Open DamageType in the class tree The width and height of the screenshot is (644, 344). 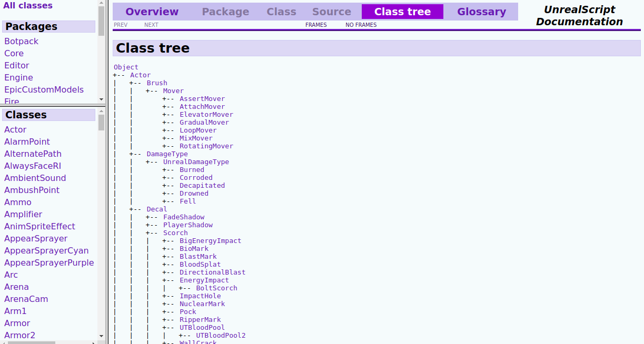(x=167, y=154)
